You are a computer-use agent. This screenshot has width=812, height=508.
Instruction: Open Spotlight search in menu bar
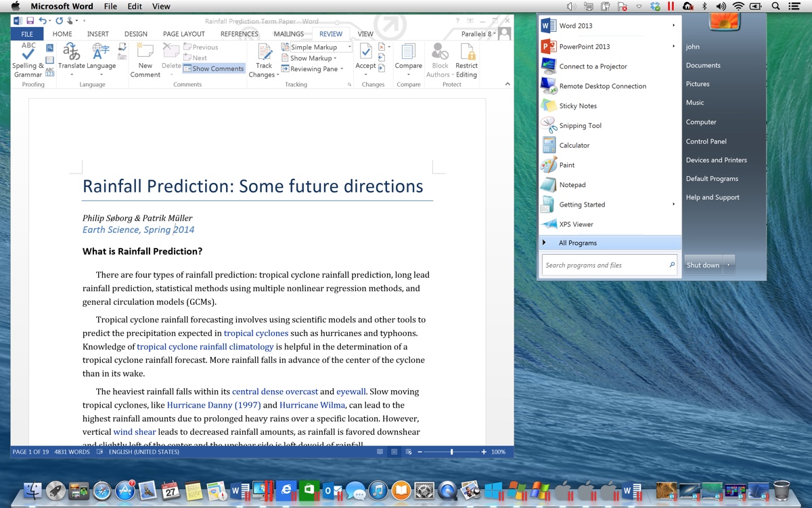point(776,6)
